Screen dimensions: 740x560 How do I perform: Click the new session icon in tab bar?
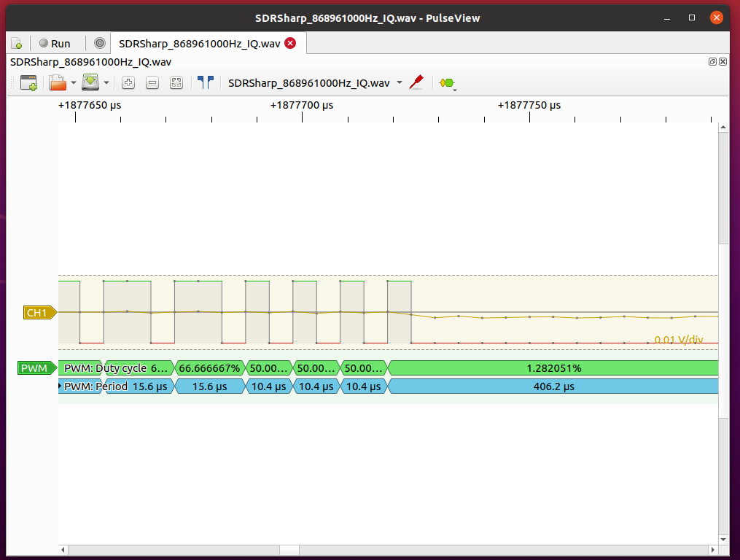tap(17, 44)
